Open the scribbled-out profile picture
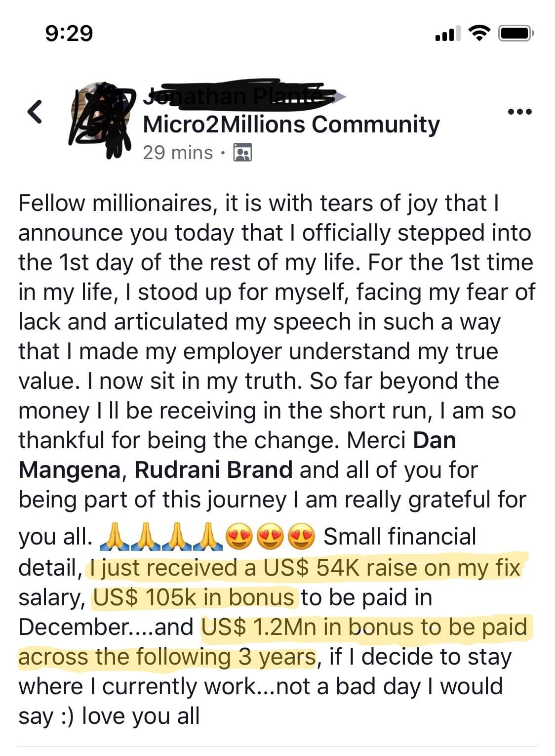The height and width of the screenshot is (756, 555). [x=101, y=119]
